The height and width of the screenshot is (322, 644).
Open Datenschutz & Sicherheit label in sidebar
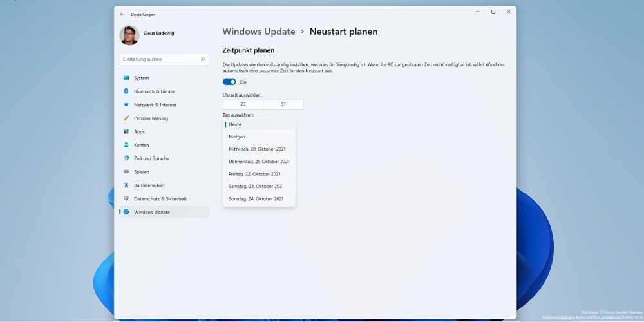tap(160, 199)
